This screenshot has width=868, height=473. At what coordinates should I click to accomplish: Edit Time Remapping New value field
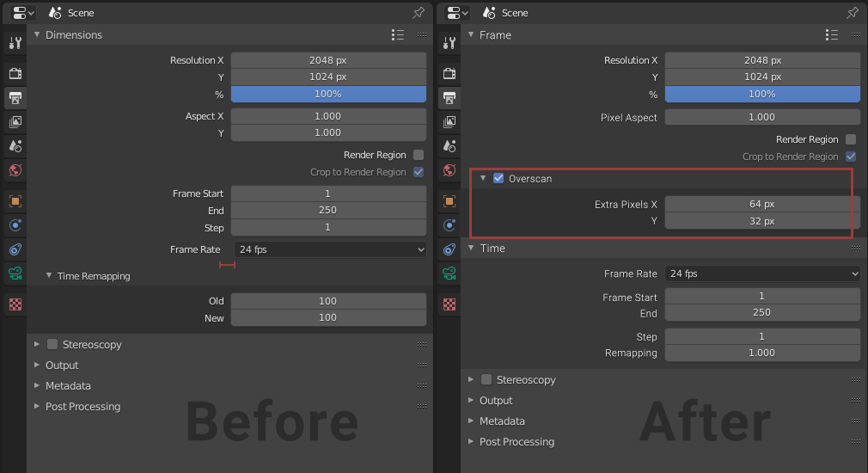point(328,317)
